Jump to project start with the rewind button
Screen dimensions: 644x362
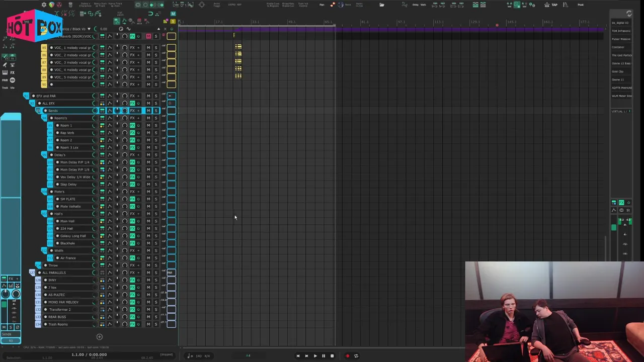pos(298,356)
